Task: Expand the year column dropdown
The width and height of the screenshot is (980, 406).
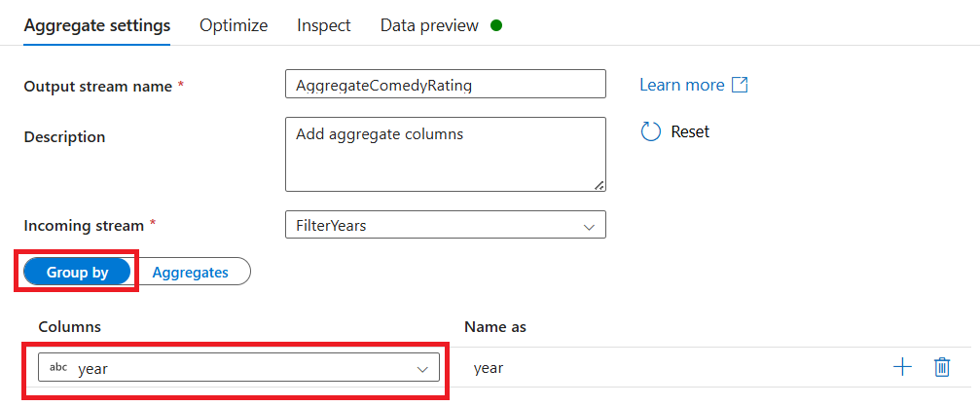Action: click(238, 368)
